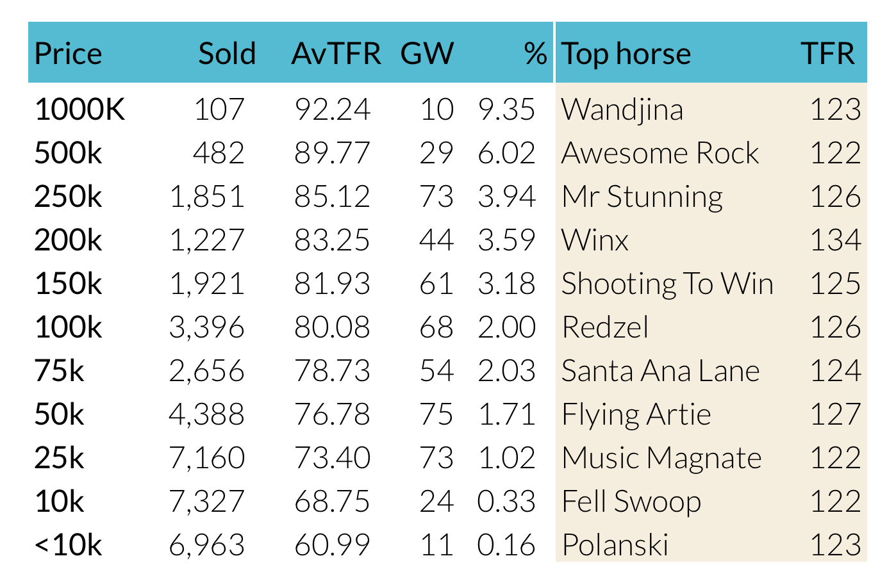Click the <10k price row label
Image resolution: width=896 pixels, height=588 pixels.
(x=68, y=546)
